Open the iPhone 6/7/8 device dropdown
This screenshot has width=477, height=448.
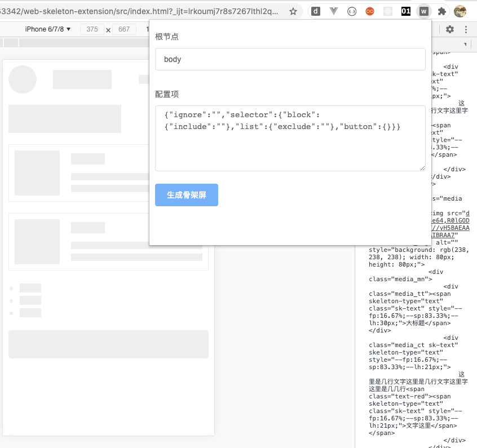coord(47,29)
